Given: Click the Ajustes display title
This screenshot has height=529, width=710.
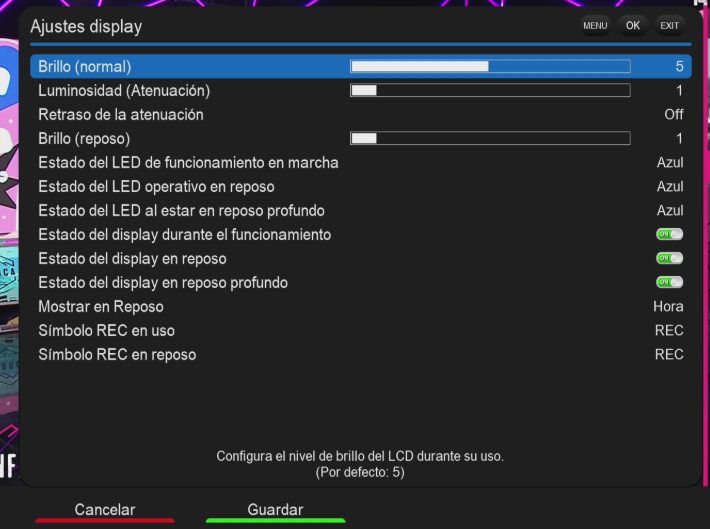Looking at the screenshot, I should click(x=86, y=27).
